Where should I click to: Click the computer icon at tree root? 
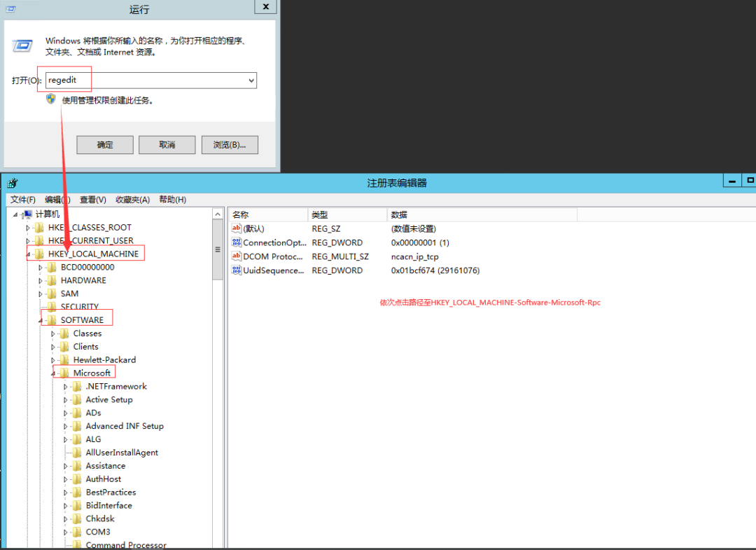28,214
